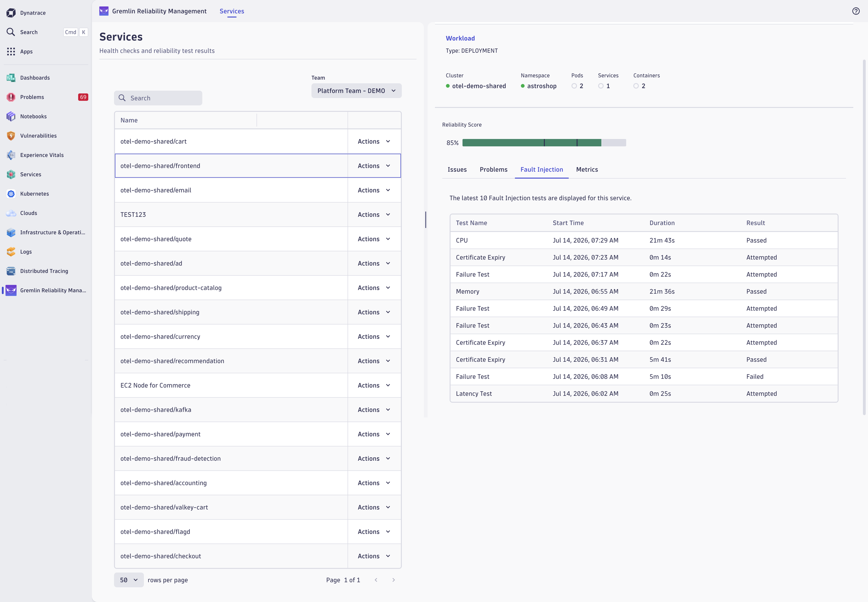This screenshot has height=602, width=868.
Task: Expand Actions for otel-demo-shared/email
Action: click(x=374, y=190)
